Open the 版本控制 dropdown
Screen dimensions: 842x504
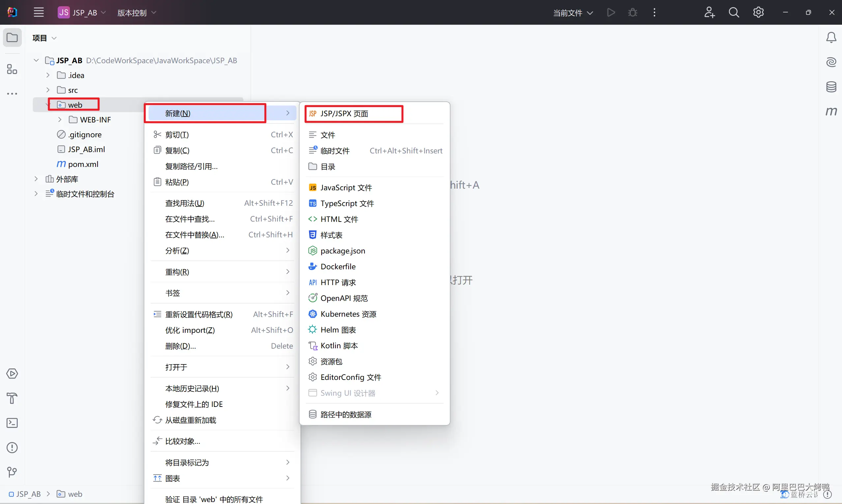point(136,13)
